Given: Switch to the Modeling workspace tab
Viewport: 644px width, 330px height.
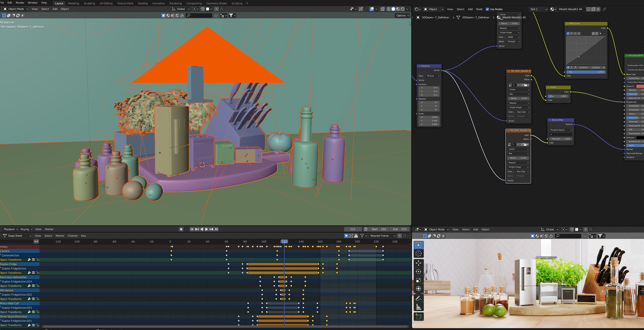Looking at the screenshot, I should tap(73, 3).
